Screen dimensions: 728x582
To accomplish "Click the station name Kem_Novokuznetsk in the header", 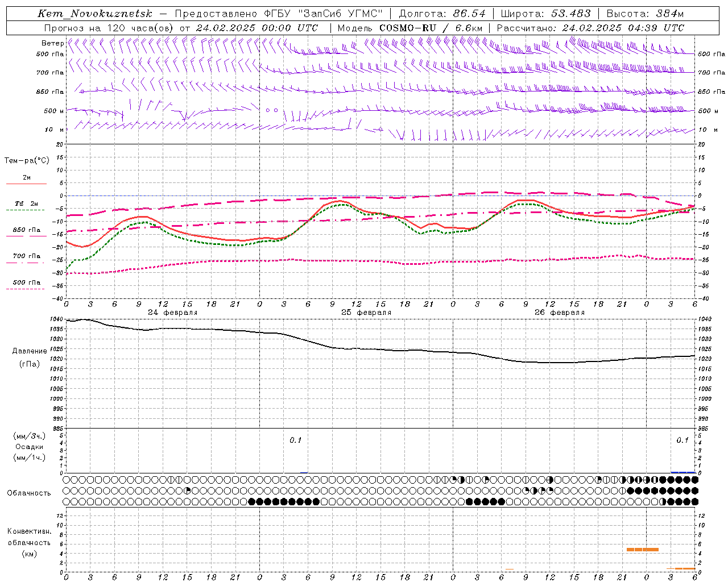I will [x=95, y=14].
